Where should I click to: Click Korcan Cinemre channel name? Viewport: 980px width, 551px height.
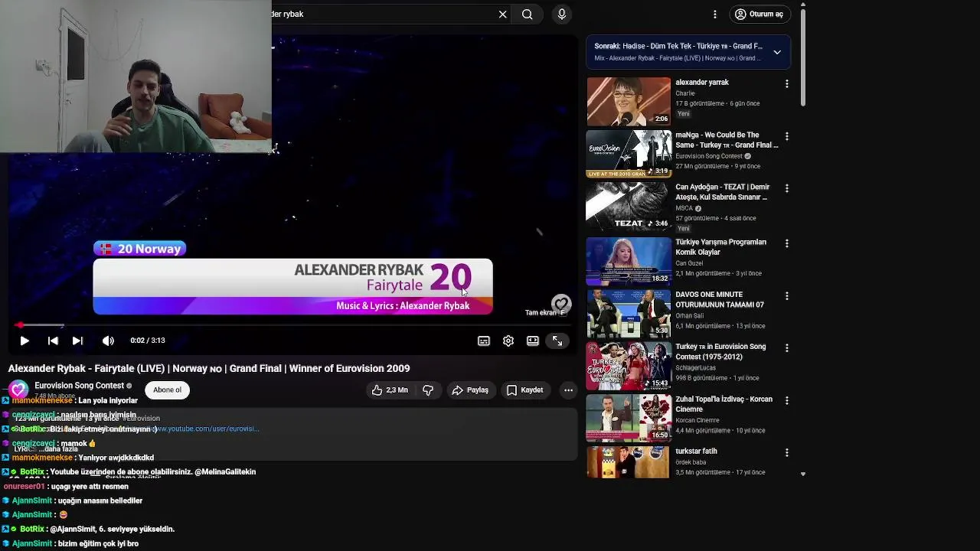697,420
